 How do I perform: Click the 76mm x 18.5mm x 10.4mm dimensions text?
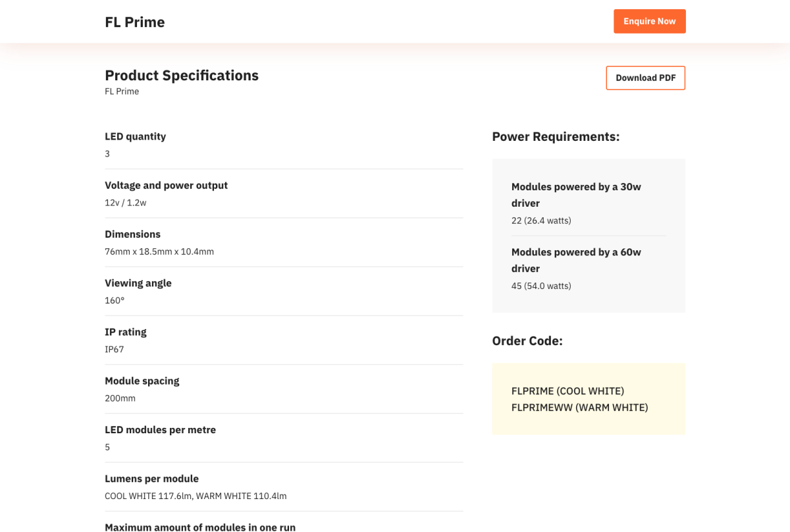159,252
